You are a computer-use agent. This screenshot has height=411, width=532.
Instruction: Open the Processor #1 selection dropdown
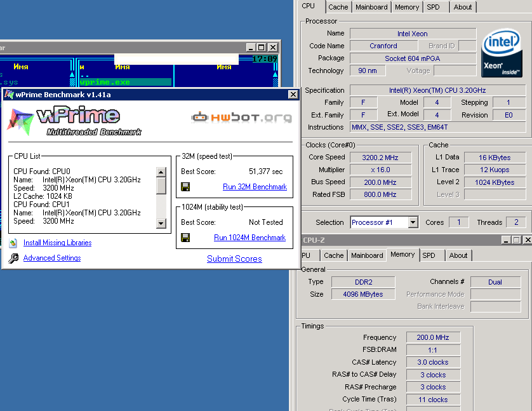[413, 222]
